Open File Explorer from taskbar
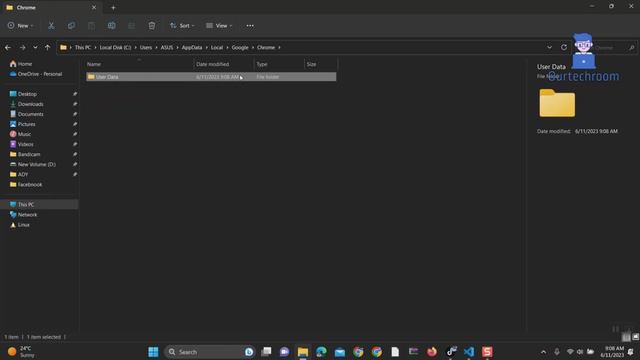The height and width of the screenshot is (360, 640). 303,352
